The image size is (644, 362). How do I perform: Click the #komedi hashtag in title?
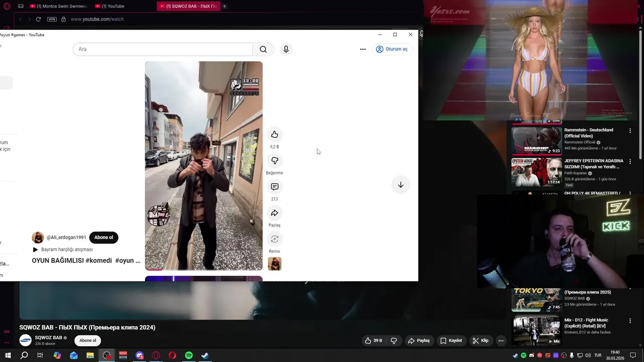pyautogui.click(x=99, y=260)
